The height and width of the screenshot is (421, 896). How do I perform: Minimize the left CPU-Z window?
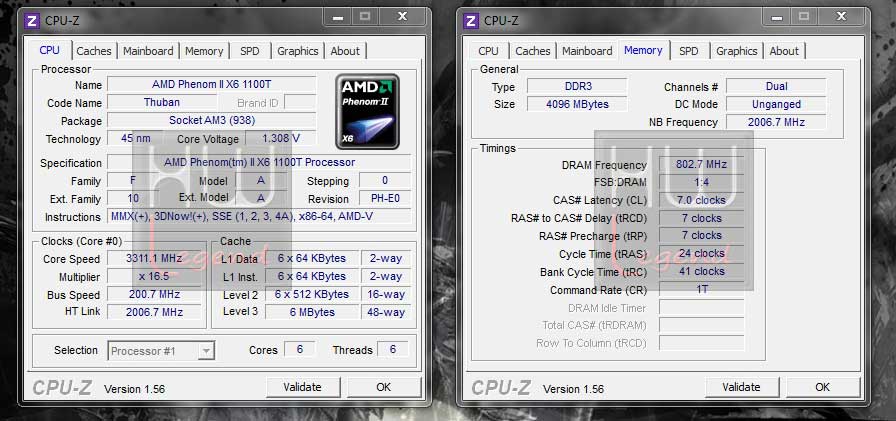(338, 17)
